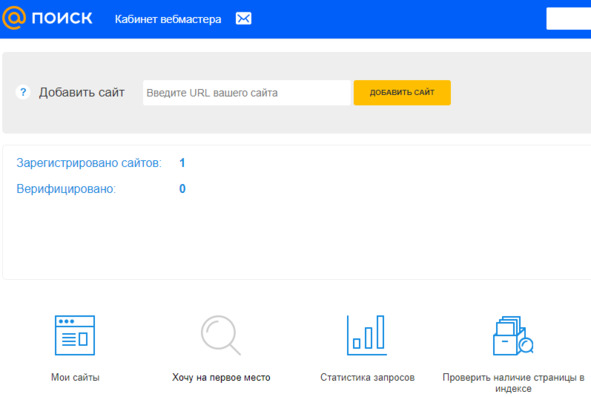Select the Мои сайты text label

(75, 377)
